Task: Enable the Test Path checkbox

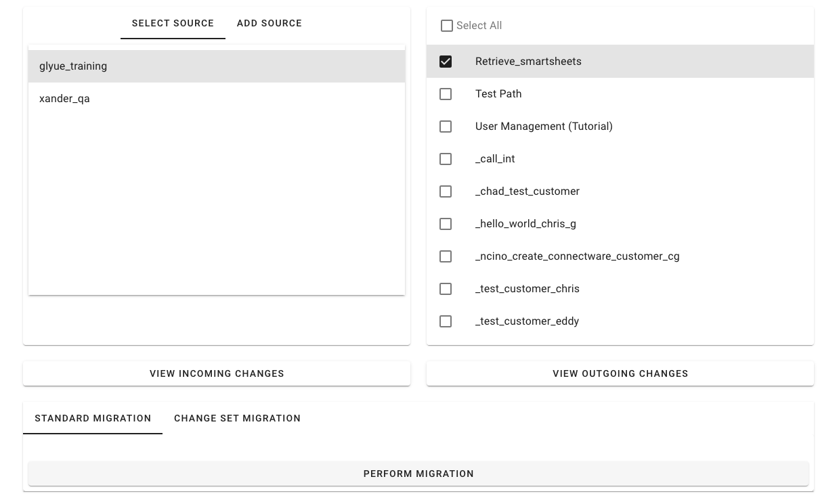Action: 446,94
